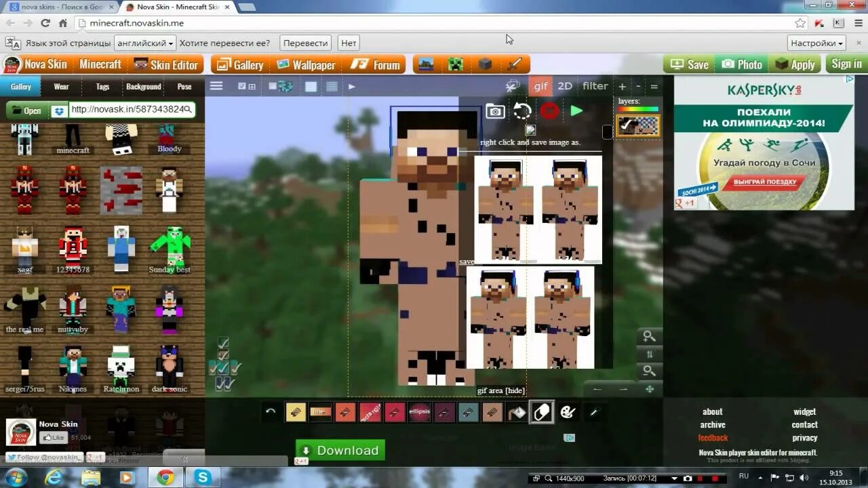Select the eraser tool
868x488 pixels.
tap(542, 411)
